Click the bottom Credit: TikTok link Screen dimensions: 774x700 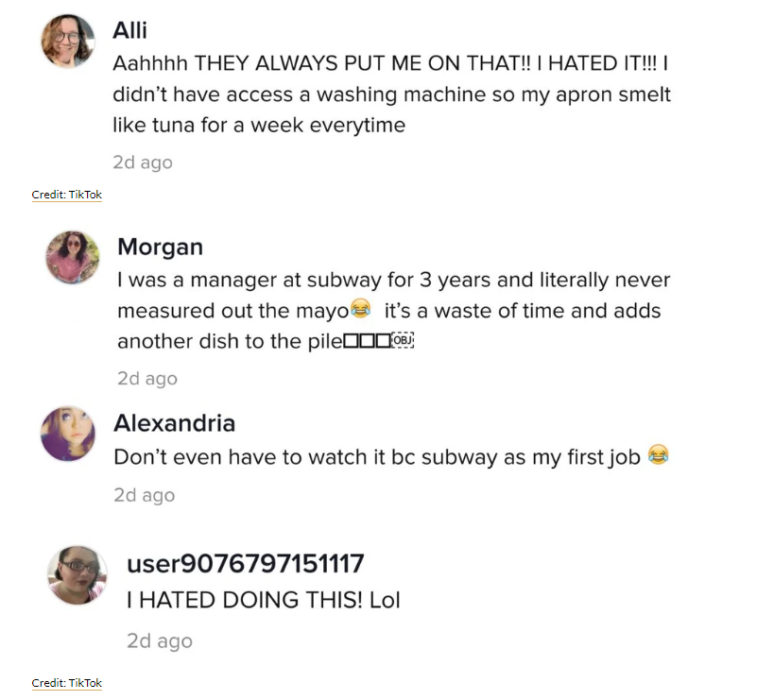pos(66,683)
